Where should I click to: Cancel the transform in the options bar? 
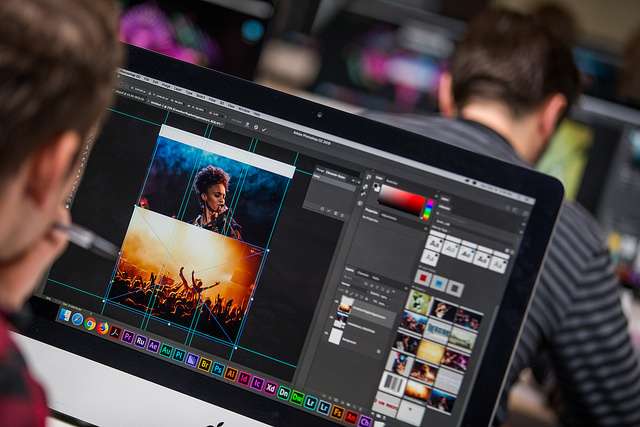(x=256, y=127)
